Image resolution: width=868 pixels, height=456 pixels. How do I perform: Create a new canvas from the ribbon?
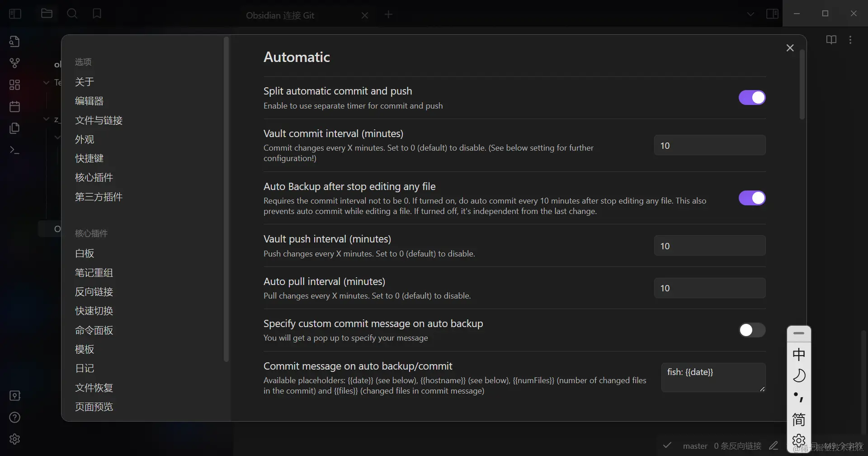(x=14, y=85)
